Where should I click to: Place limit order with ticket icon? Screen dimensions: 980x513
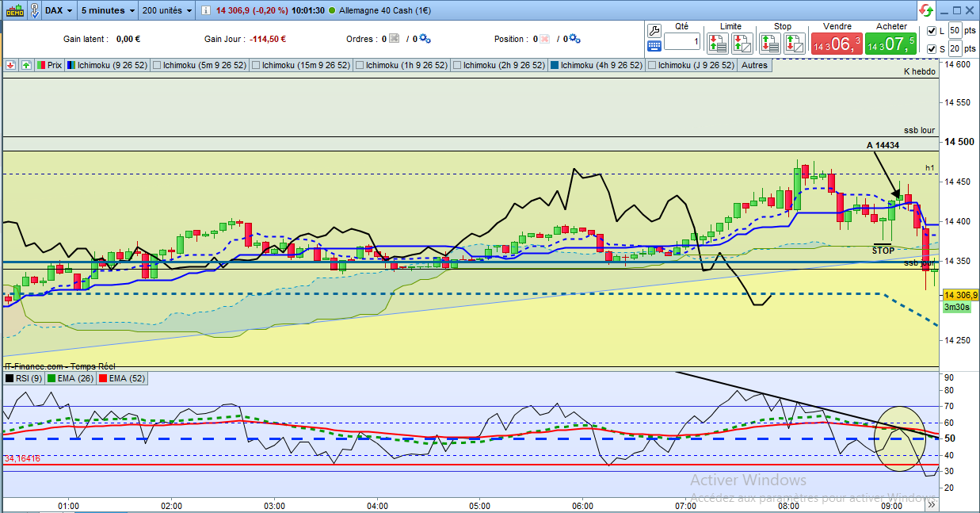coord(742,43)
